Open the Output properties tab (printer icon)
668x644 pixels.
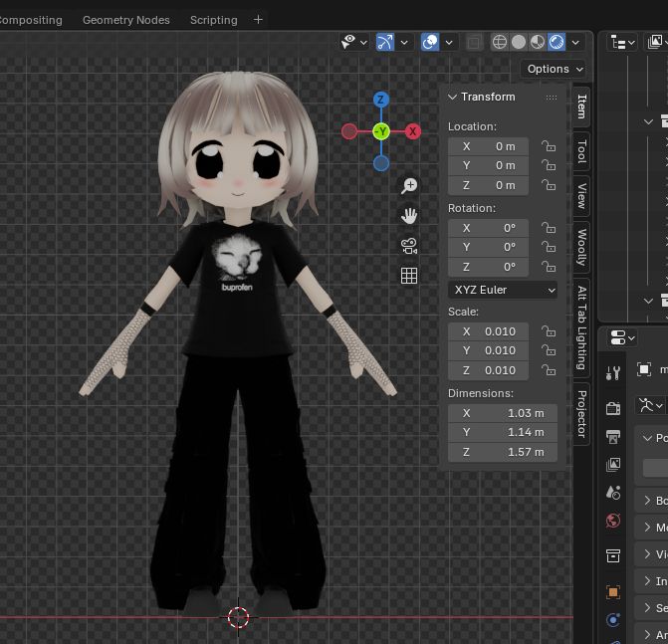(613, 437)
